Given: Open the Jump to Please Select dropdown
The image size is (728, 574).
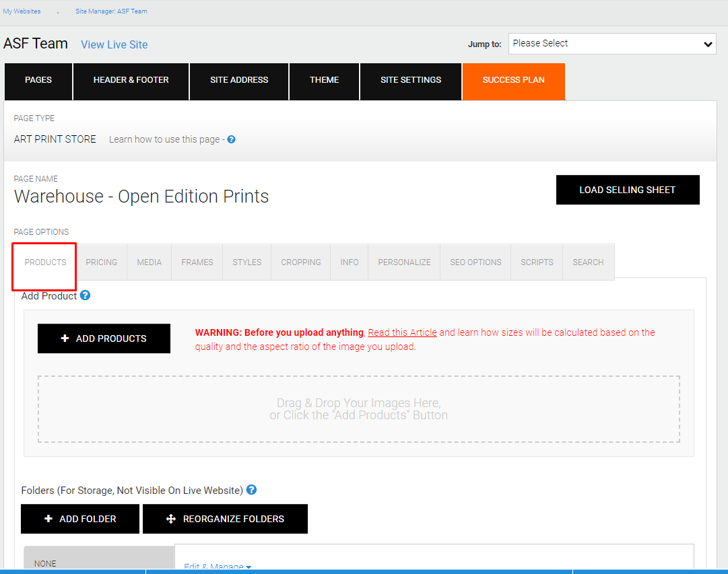Looking at the screenshot, I should (612, 44).
